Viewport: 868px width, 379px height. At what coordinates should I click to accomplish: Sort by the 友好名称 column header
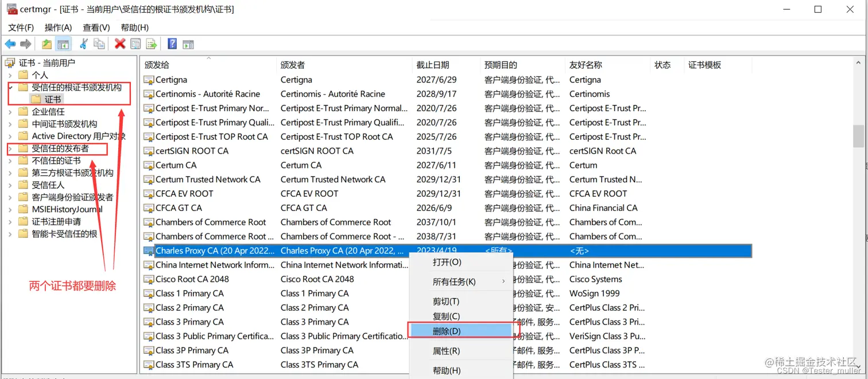tap(607, 65)
